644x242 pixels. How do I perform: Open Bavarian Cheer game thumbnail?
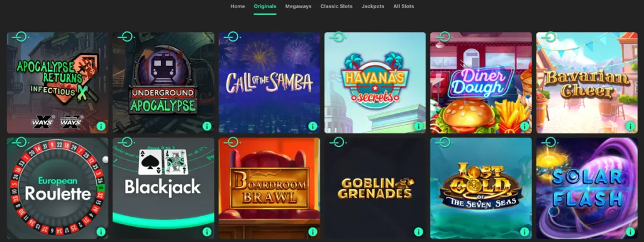point(587,83)
